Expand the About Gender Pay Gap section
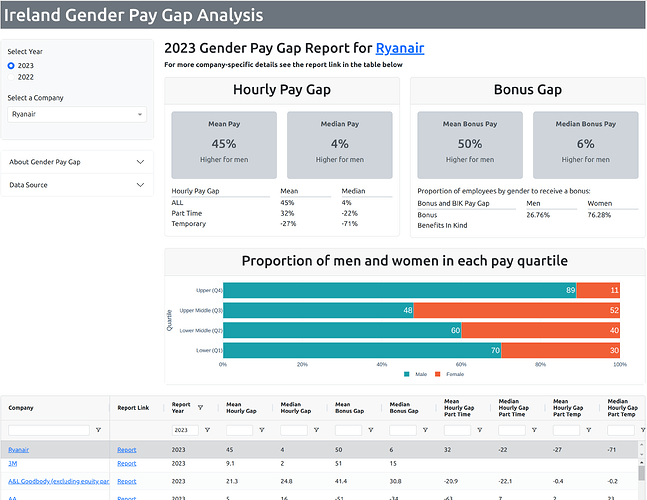The image size is (647, 500). [77, 162]
